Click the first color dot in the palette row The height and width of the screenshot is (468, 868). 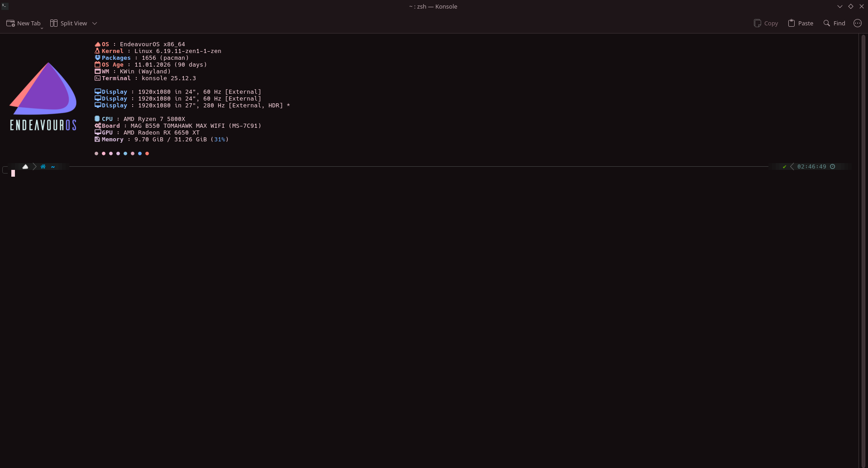pyautogui.click(x=96, y=154)
